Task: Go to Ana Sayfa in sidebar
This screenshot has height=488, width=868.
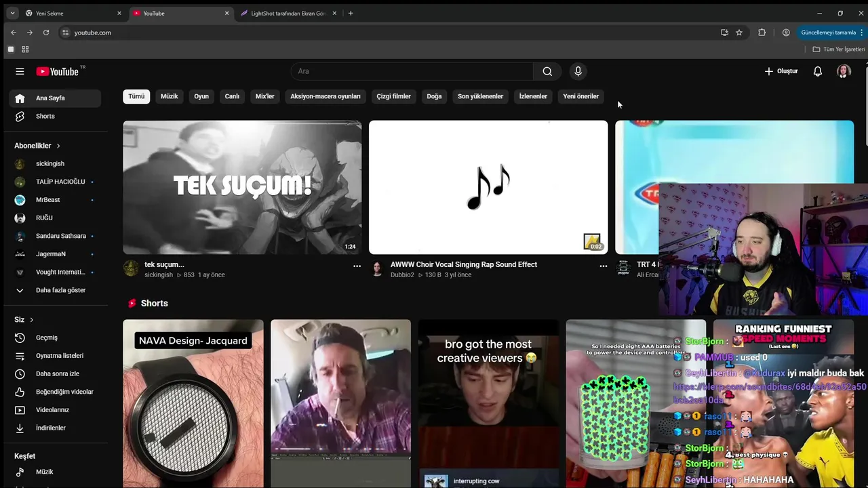Action: [x=55, y=98]
